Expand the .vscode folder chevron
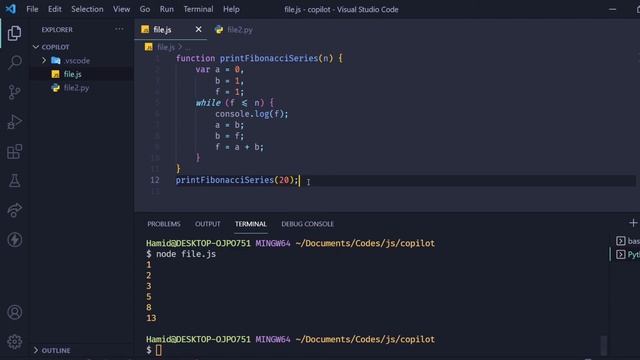 [44, 60]
